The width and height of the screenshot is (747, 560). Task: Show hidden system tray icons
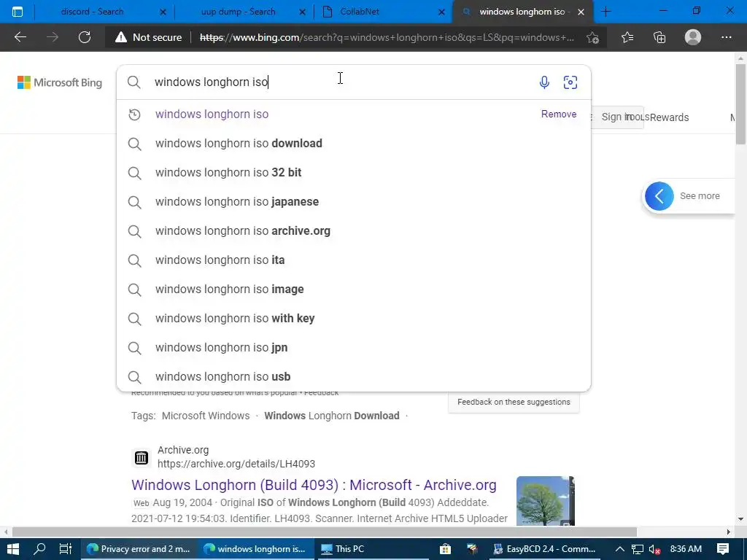click(x=620, y=549)
